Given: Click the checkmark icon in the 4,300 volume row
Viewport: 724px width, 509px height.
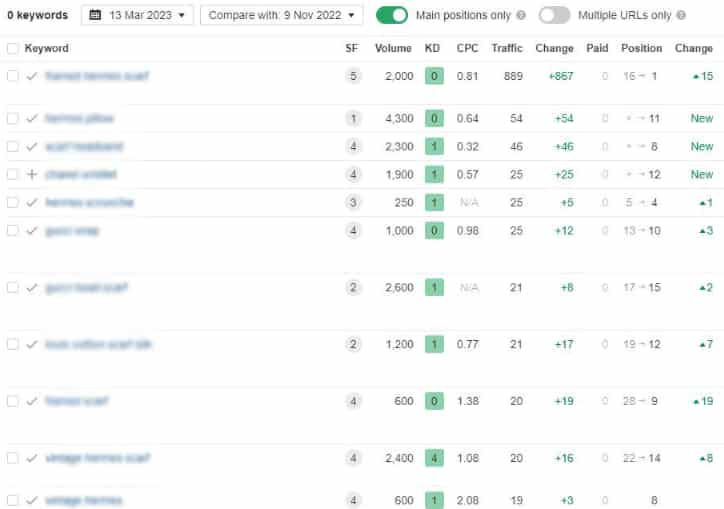Looking at the screenshot, I should pyautogui.click(x=31, y=118).
